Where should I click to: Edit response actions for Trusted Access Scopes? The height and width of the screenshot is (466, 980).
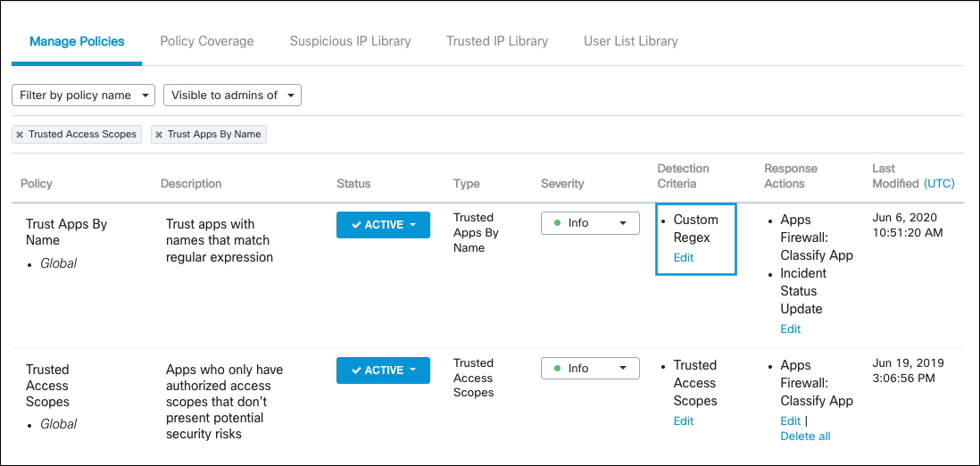point(790,421)
